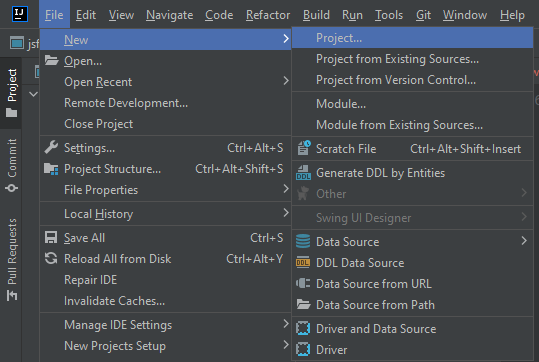The width and height of the screenshot is (539, 362).
Task: Click the Commit tool window icon
Action: coord(11,188)
